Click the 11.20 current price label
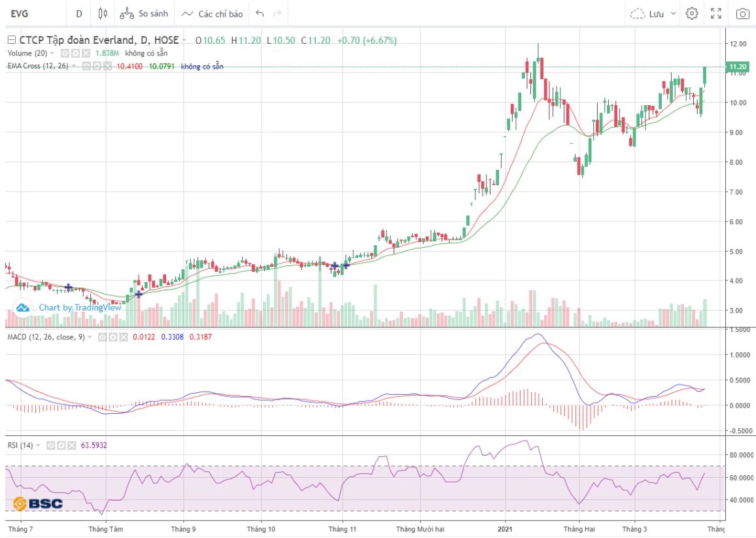 738,67
